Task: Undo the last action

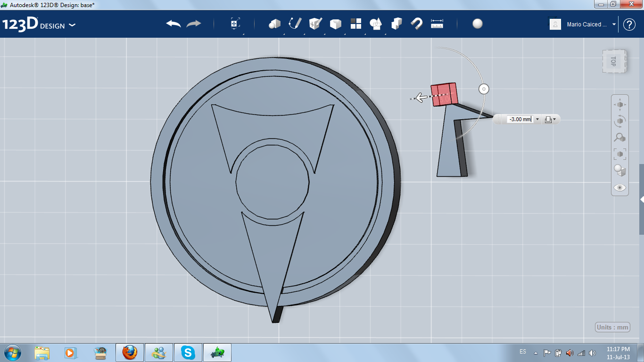Action: tap(173, 24)
